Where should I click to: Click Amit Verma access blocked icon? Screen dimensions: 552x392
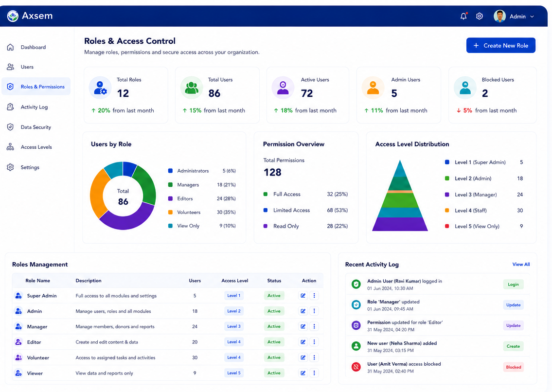pyautogui.click(x=356, y=367)
